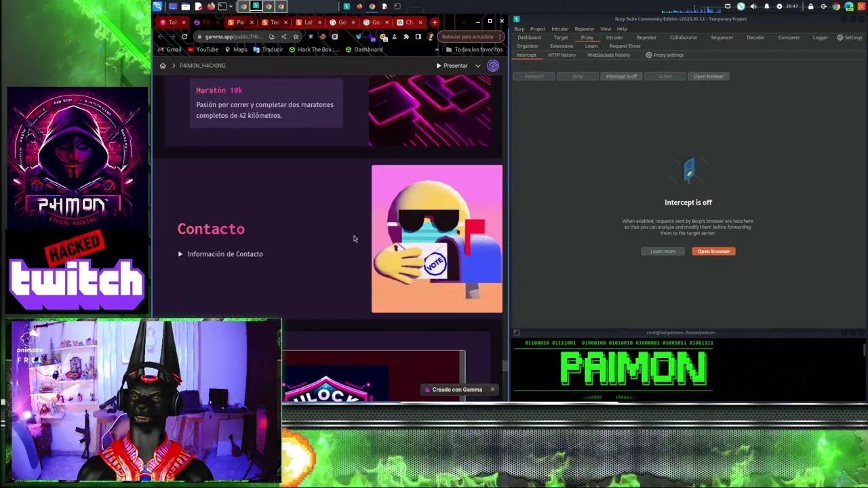Screen dimensions: 868x488
Task: Toggle the 'Intercept is off' button
Action: coord(621,77)
